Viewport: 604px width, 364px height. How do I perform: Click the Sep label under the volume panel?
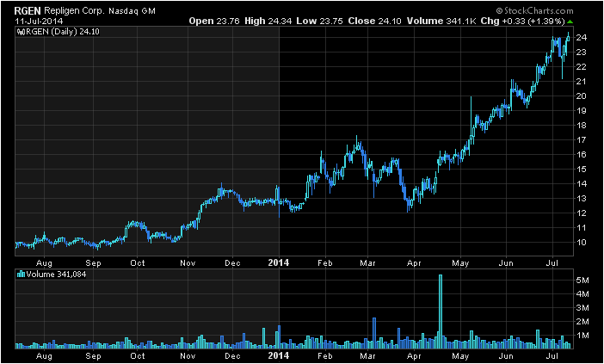[x=93, y=356]
